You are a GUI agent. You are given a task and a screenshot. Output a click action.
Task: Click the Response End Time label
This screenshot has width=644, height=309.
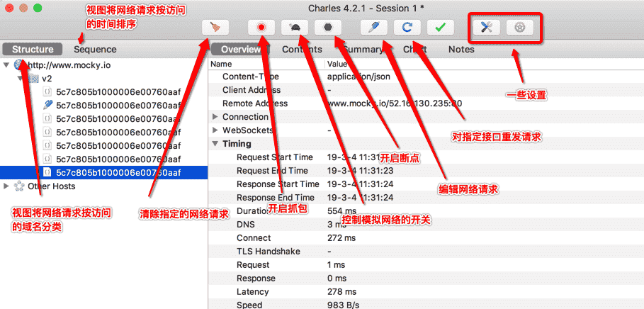(275, 198)
